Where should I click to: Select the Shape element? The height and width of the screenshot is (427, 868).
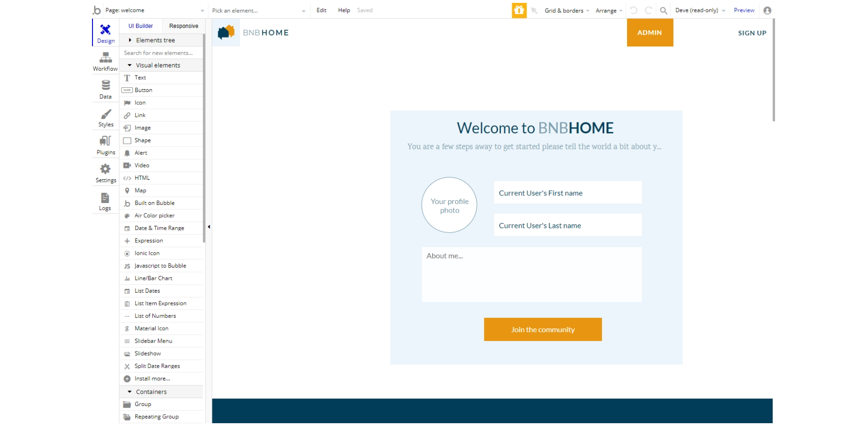(x=161, y=140)
